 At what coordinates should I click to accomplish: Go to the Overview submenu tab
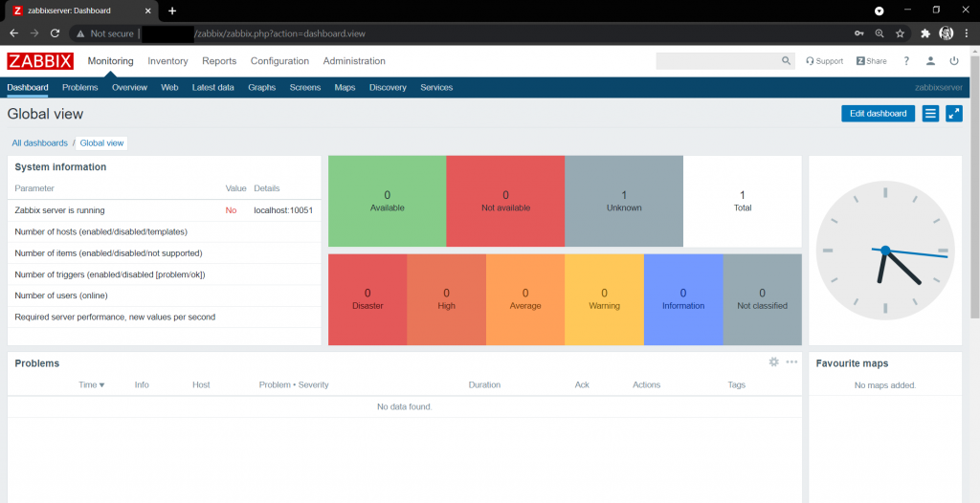pos(129,87)
